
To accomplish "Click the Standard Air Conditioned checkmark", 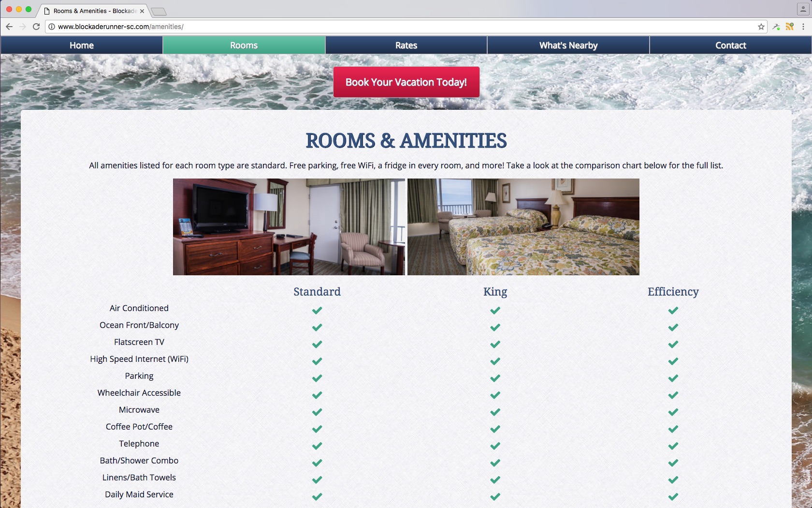I will click(x=317, y=310).
